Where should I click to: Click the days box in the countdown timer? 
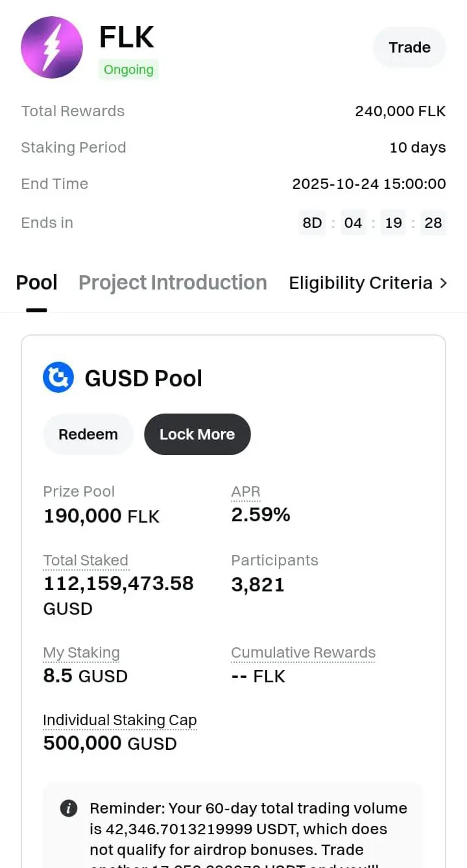[x=312, y=223]
